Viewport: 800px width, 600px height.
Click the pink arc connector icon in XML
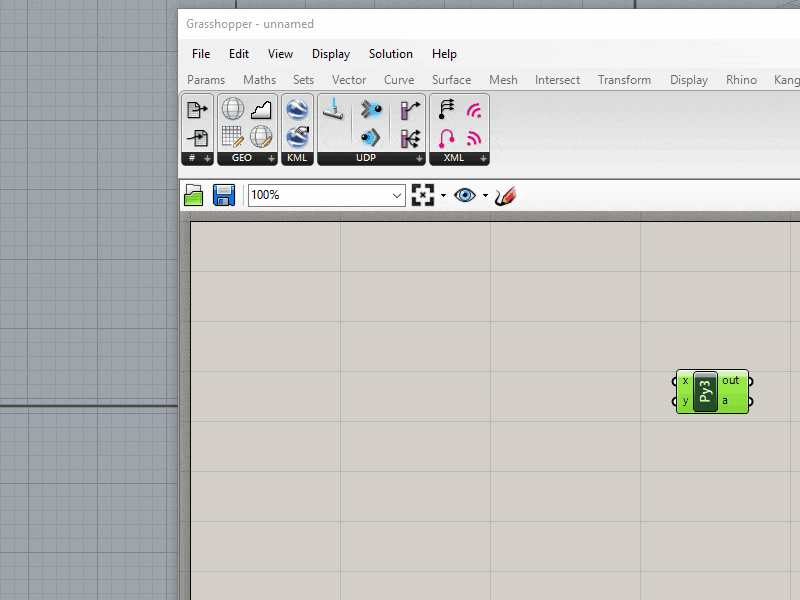click(446, 138)
